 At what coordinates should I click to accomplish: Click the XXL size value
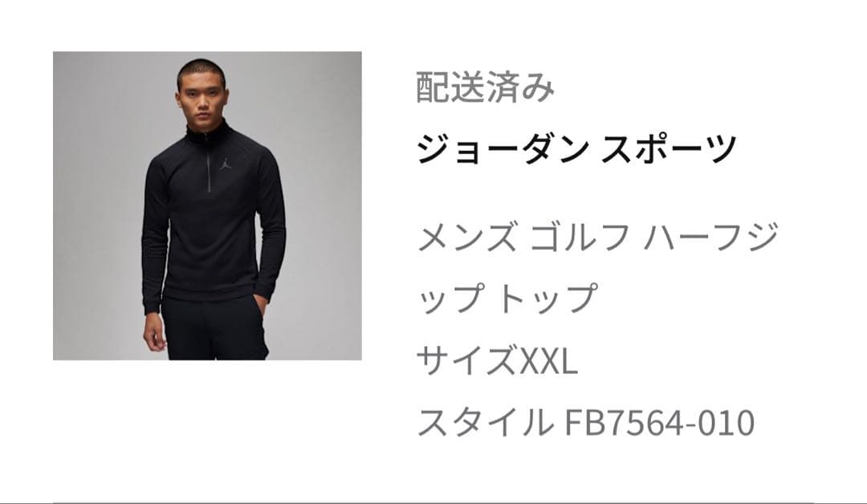click(x=547, y=360)
